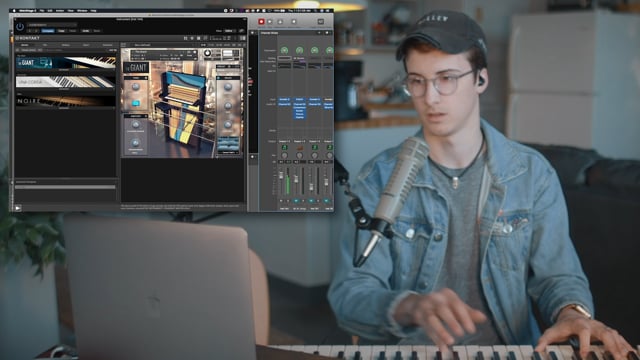The height and width of the screenshot is (360, 640).
Task: Click the top knob in Giant's right panel
Action: click(x=228, y=87)
